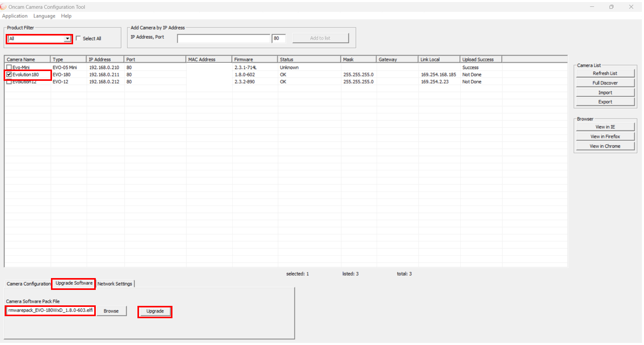The image size is (644, 345).
Task: Check the Evolution12 camera checkbox
Action: click(9, 82)
